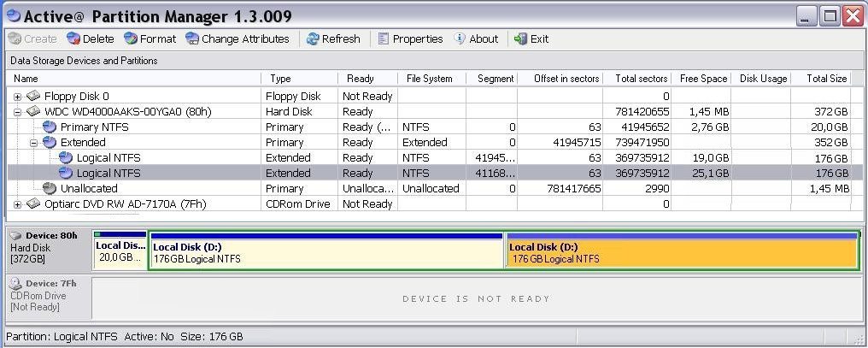Select the Unallocated partition icon

[50, 188]
